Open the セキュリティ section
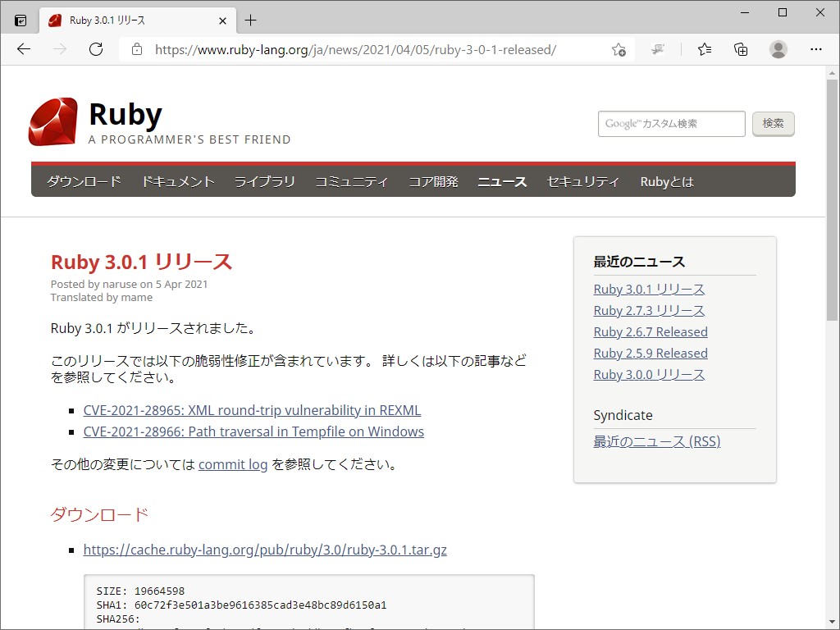This screenshot has height=630, width=840. [583, 181]
